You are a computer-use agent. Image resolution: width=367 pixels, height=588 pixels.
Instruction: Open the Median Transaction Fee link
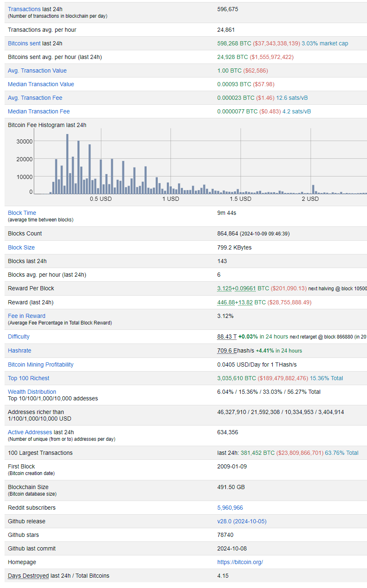point(39,111)
